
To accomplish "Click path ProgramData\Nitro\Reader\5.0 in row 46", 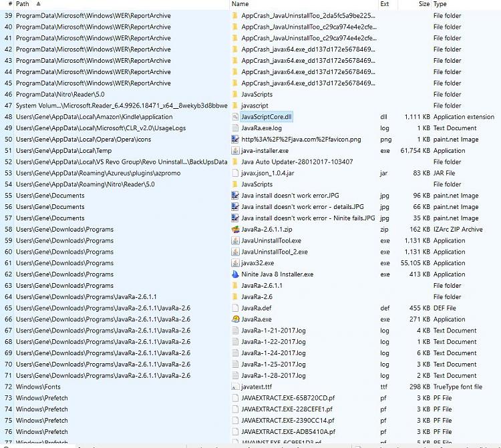I will pos(60,94).
